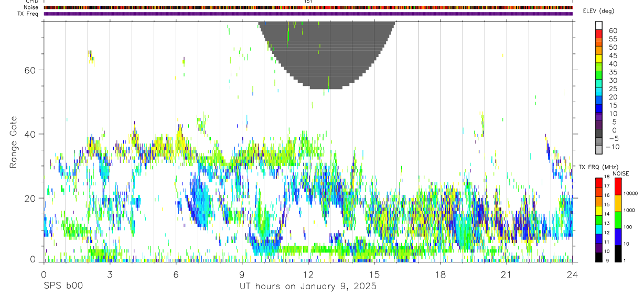The width and height of the screenshot is (644, 297).
Task: Select the light grey bottom ELEV colorbar segment
Action: tap(599, 149)
